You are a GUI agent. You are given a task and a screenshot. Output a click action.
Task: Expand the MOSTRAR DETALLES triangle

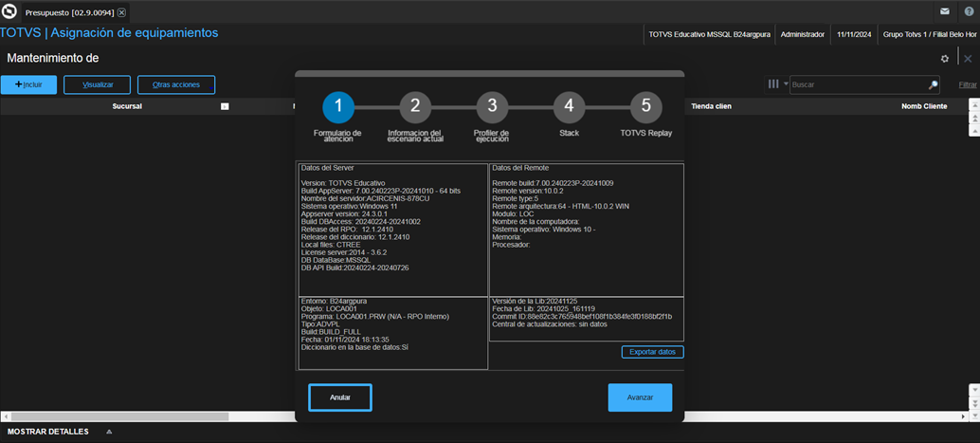click(x=109, y=432)
